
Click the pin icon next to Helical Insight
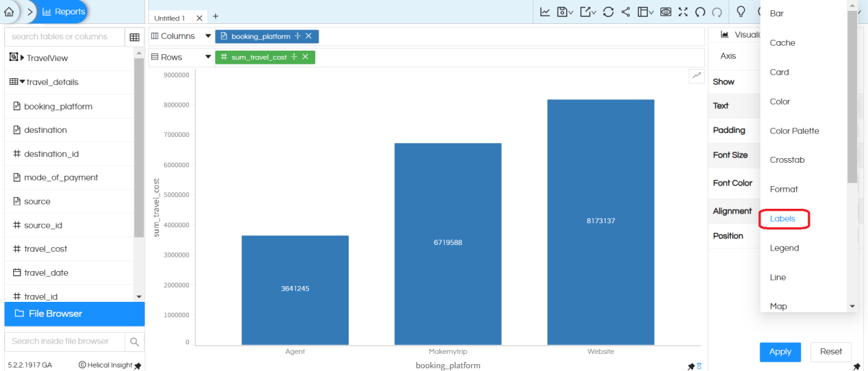click(138, 366)
